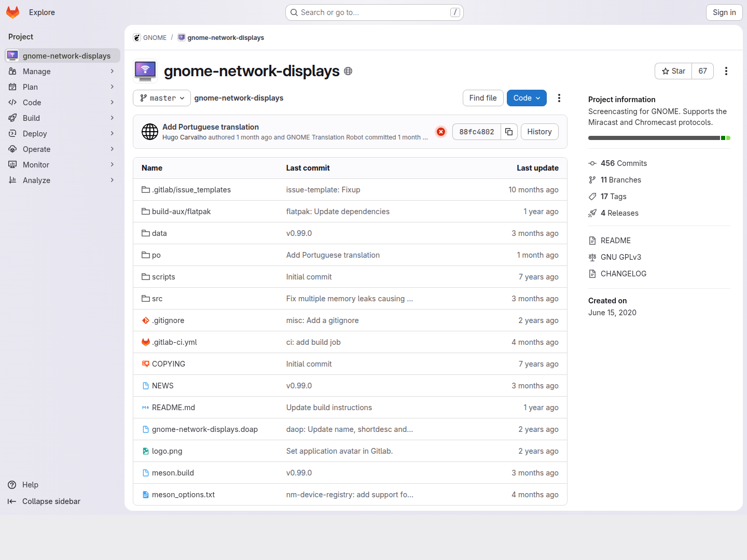Screen dimensions: 747x560
Task: Click the .gitignore git file icon
Action: click(146, 320)
